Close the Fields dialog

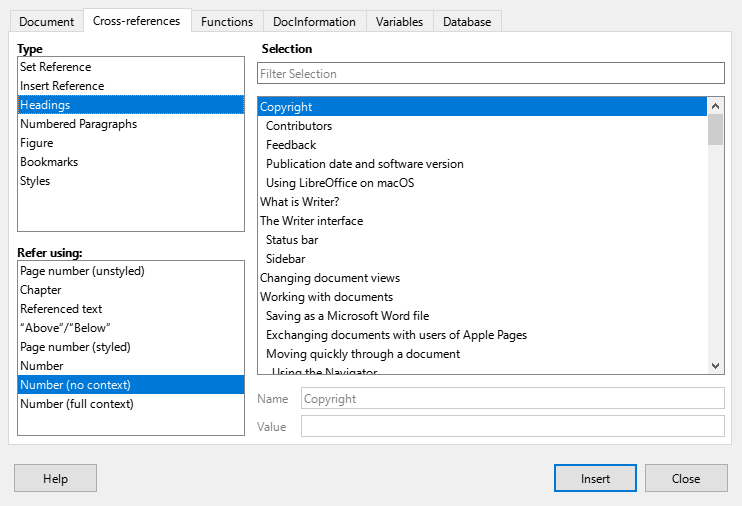(x=686, y=478)
